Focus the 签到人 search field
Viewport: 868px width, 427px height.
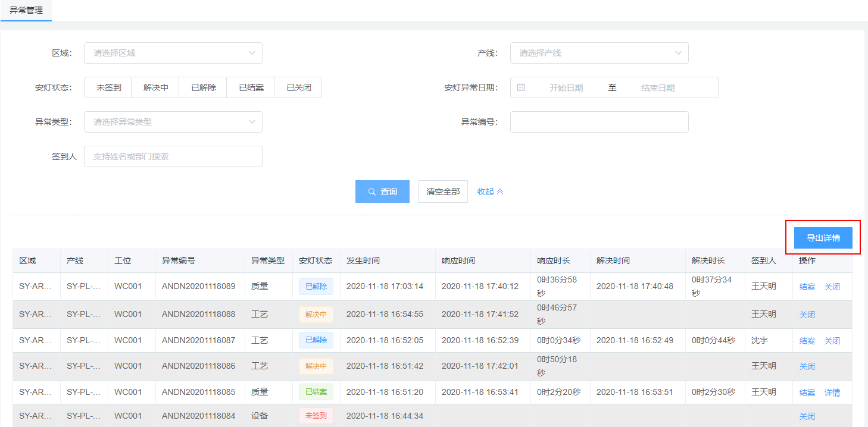coord(173,156)
